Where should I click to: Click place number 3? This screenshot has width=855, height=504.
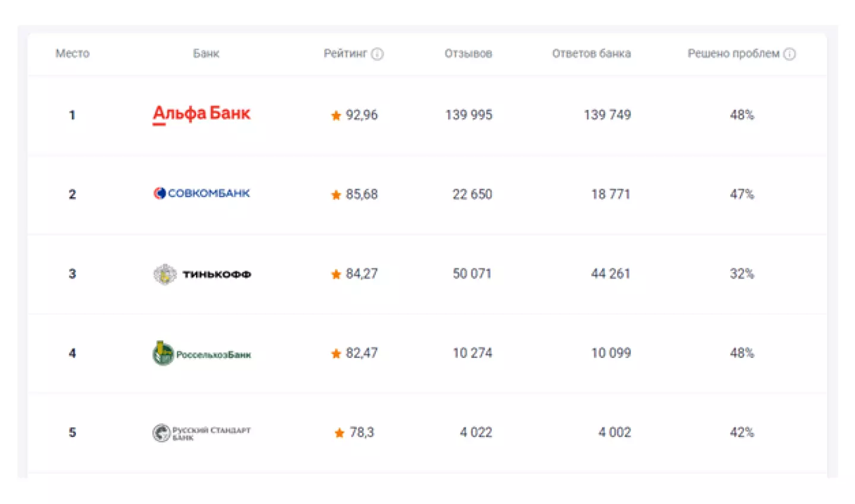tap(72, 274)
